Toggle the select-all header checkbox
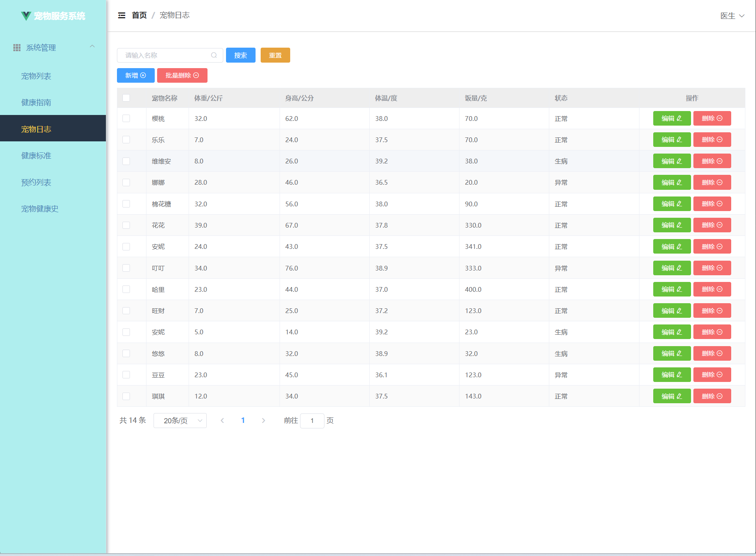This screenshot has width=756, height=556. click(126, 98)
